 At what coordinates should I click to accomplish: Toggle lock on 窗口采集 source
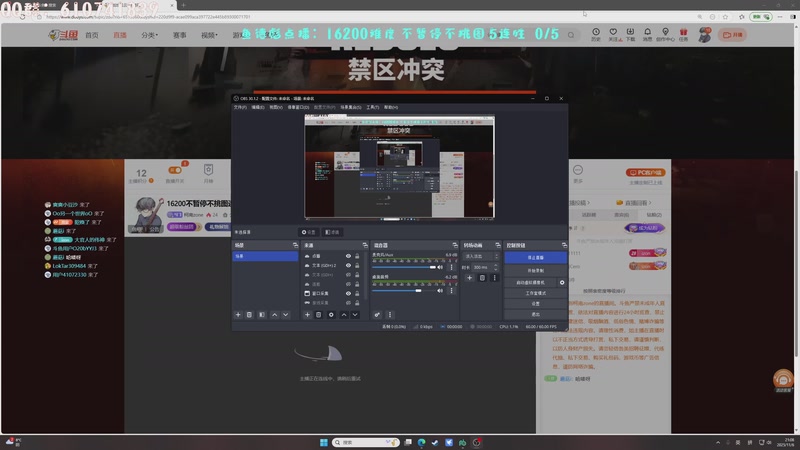pyautogui.click(x=357, y=293)
